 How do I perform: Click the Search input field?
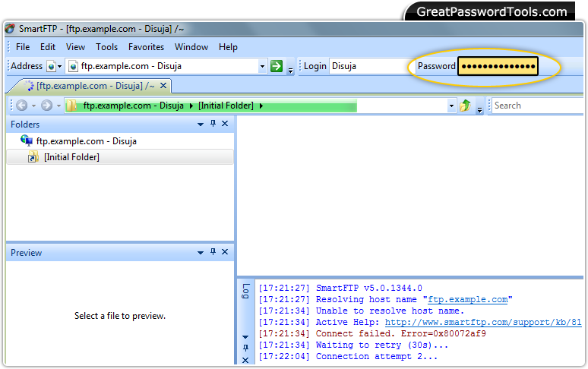[537, 106]
